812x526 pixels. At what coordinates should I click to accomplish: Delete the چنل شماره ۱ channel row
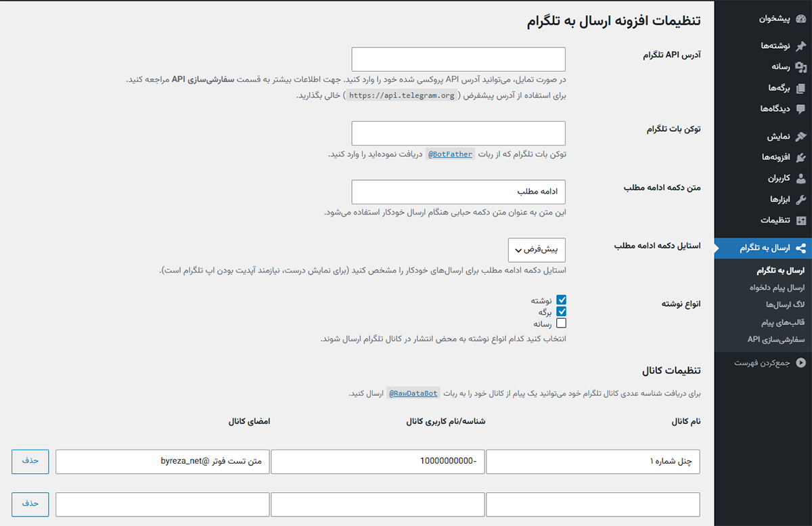coord(30,461)
